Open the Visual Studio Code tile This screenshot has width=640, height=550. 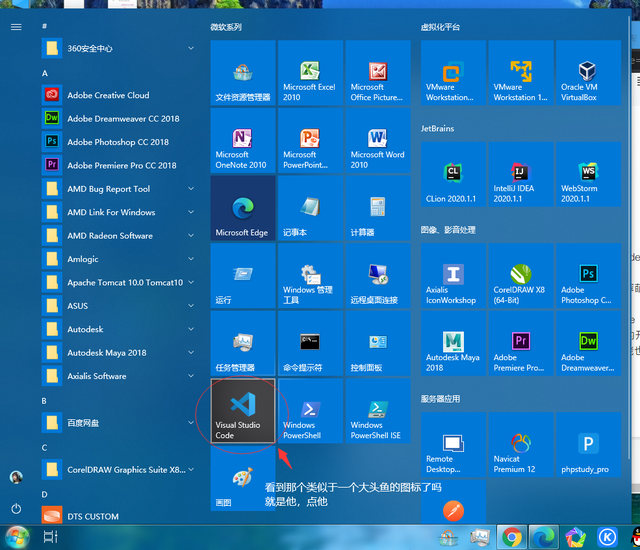click(243, 411)
